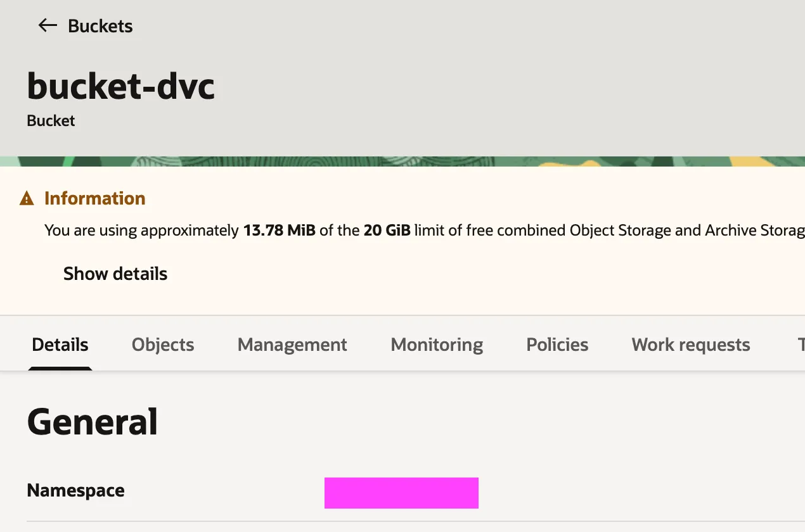Click the bucket-dvc page title
805x532 pixels.
[121, 86]
